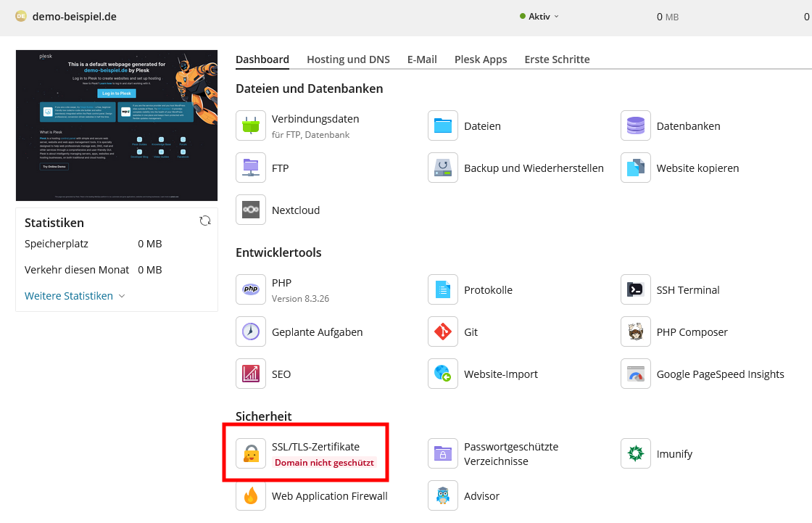Viewport: 812px width, 523px height.
Task: Open the E-Mail tab
Action: [422, 59]
